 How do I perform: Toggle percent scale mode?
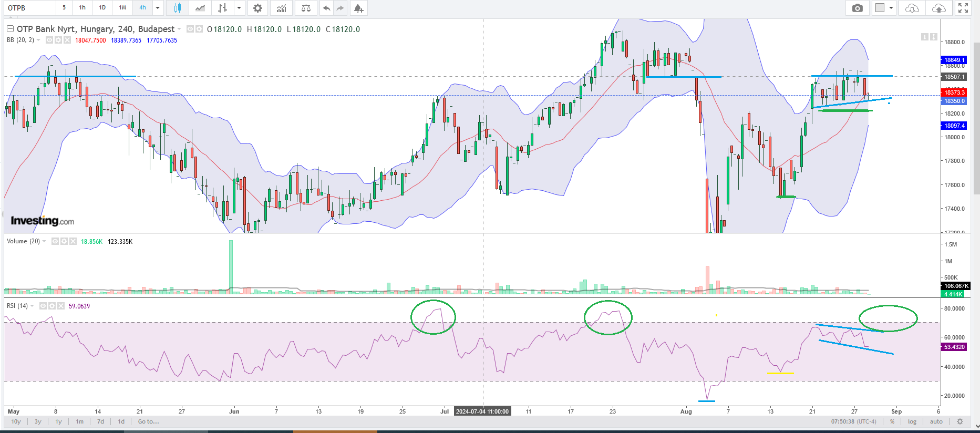coord(892,421)
